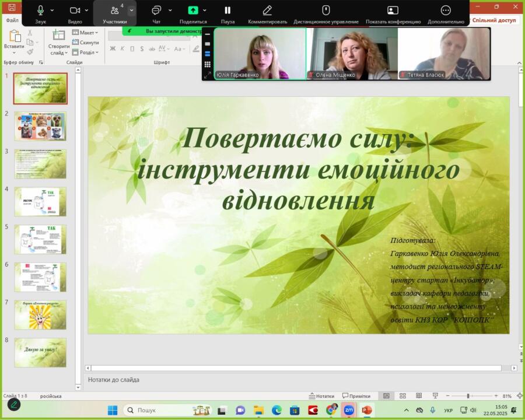
Task: Open Буфер обміну dialog launcher
Action: point(41,62)
